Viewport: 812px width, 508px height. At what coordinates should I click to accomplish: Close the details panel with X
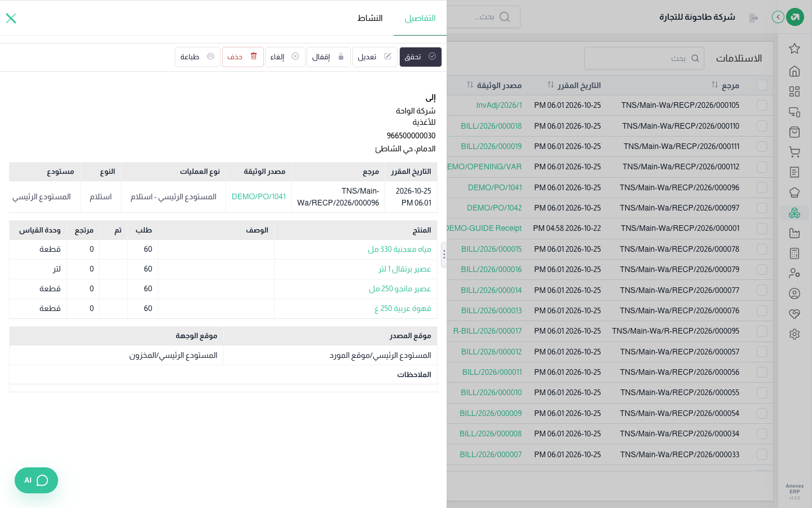[11, 18]
